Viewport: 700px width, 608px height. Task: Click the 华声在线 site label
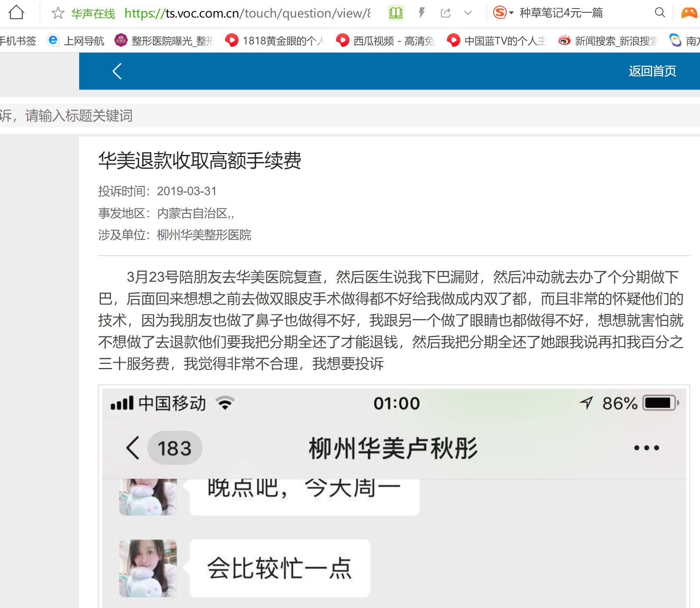[x=93, y=14]
